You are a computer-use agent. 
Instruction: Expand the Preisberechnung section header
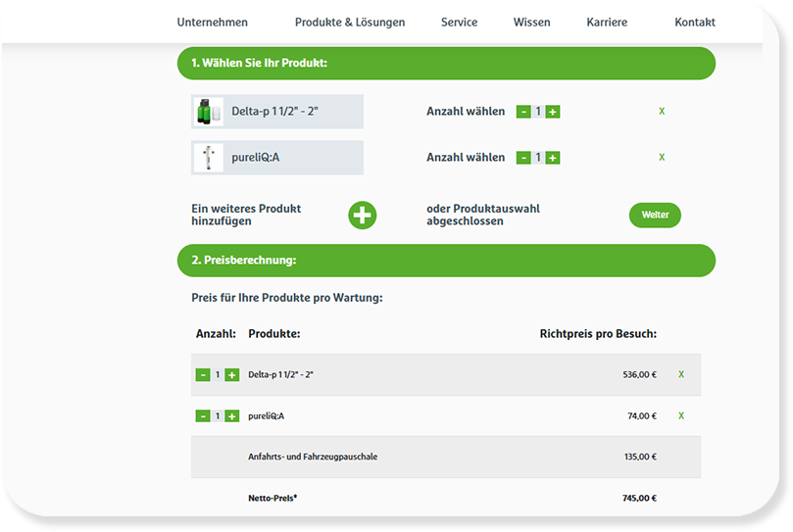446,261
